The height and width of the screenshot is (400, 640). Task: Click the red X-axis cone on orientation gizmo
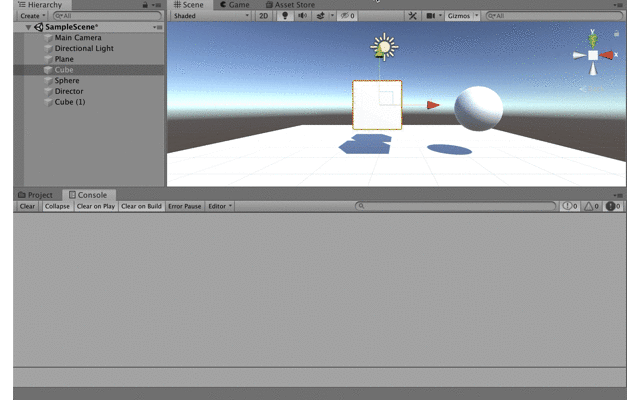click(x=608, y=56)
